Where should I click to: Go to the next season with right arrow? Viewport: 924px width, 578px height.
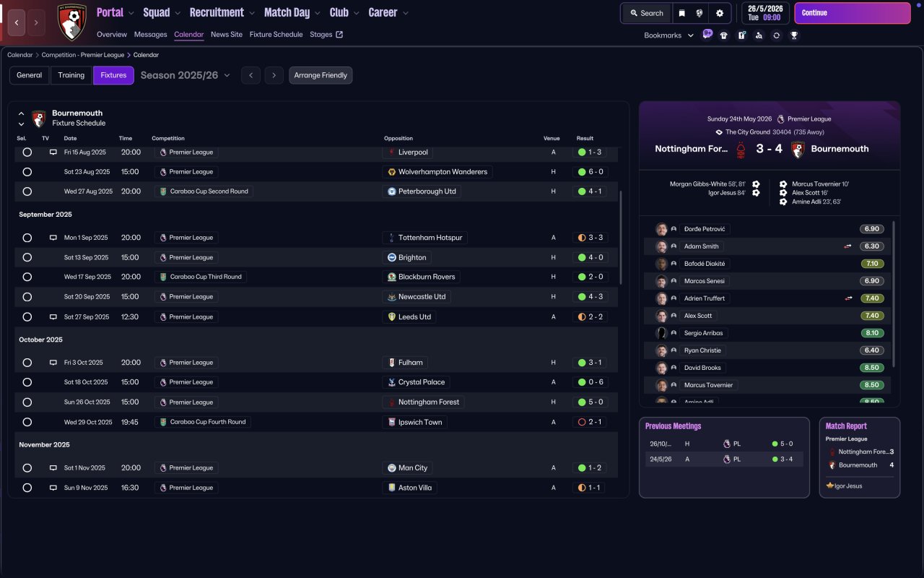(x=274, y=75)
